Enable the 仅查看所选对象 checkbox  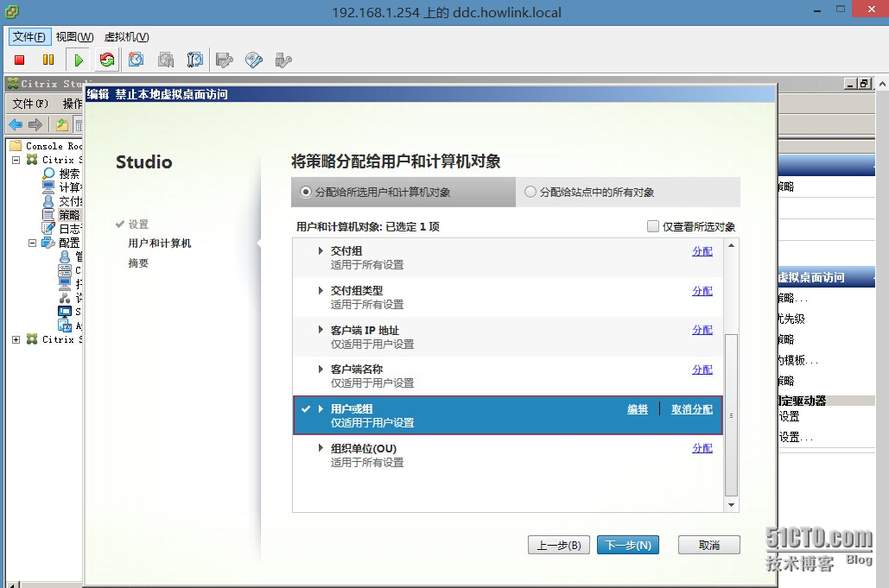point(653,224)
